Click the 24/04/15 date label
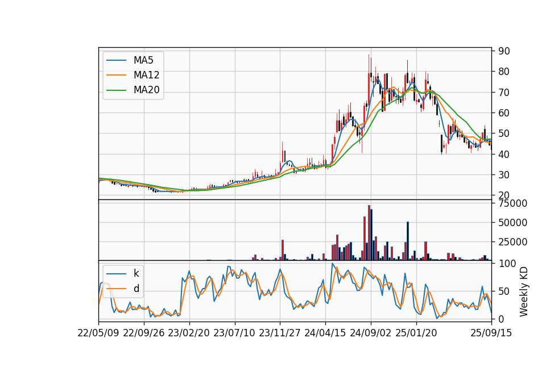This screenshot has height=392, width=546. coord(325,333)
